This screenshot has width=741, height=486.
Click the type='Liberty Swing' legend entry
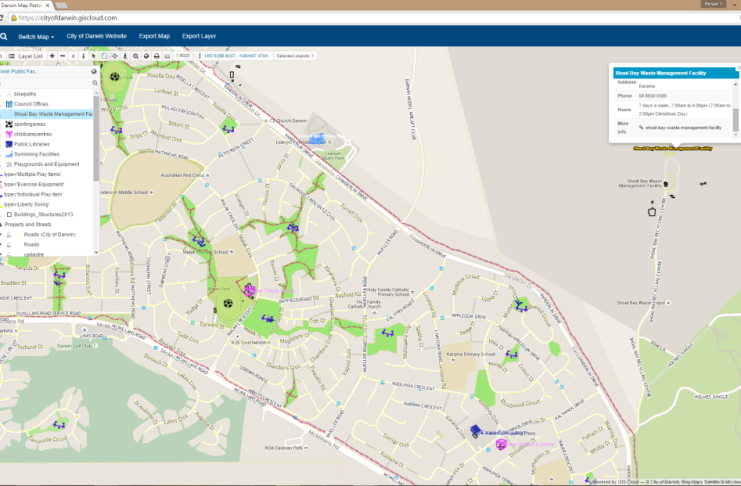pyautogui.click(x=26, y=204)
